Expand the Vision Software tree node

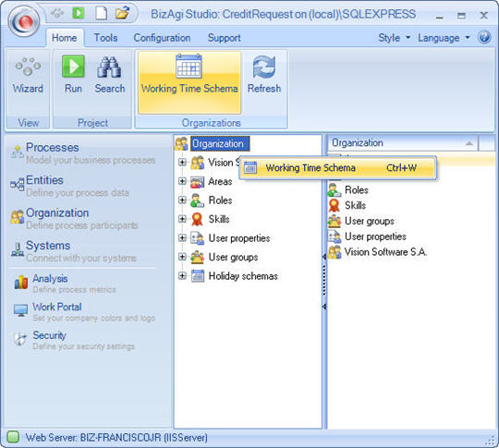(182, 163)
